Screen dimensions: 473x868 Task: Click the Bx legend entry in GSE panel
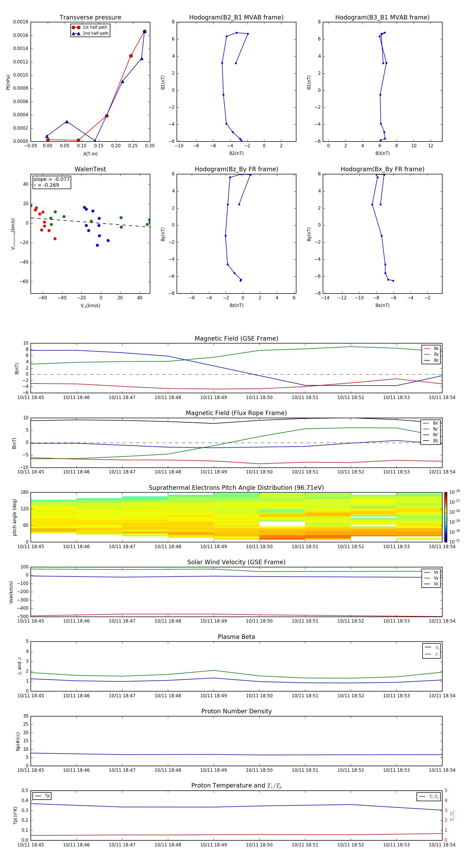431,349
